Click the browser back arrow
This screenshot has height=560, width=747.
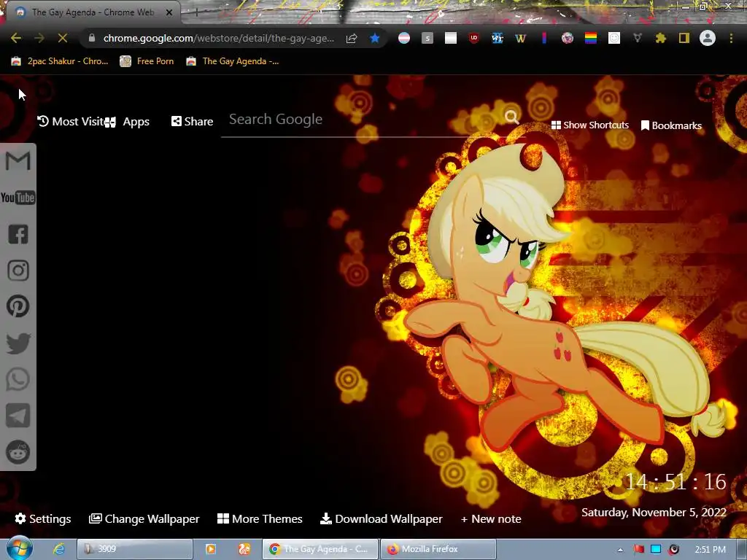coord(16,38)
